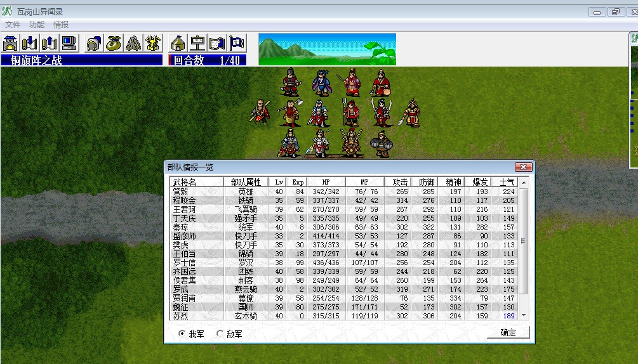638x364 pixels.
Task: Click the scroll with up-arrow (save) icon
Action: (50, 43)
